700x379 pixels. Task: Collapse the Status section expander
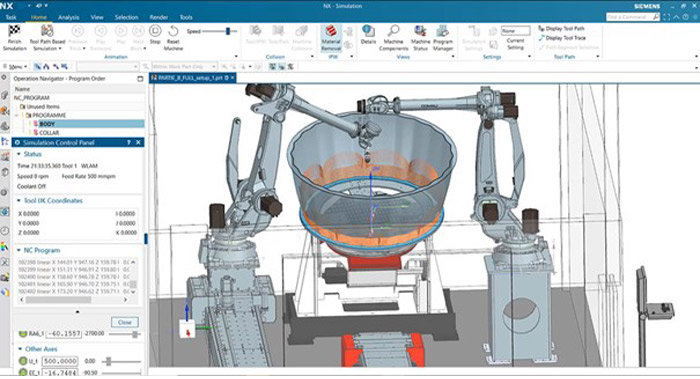pyautogui.click(x=19, y=154)
